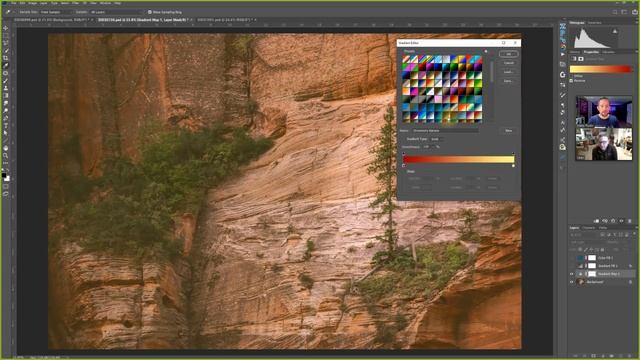The height and width of the screenshot is (360, 640).
Task: Enable the Dither checkbox
Action: pos(572,76)
